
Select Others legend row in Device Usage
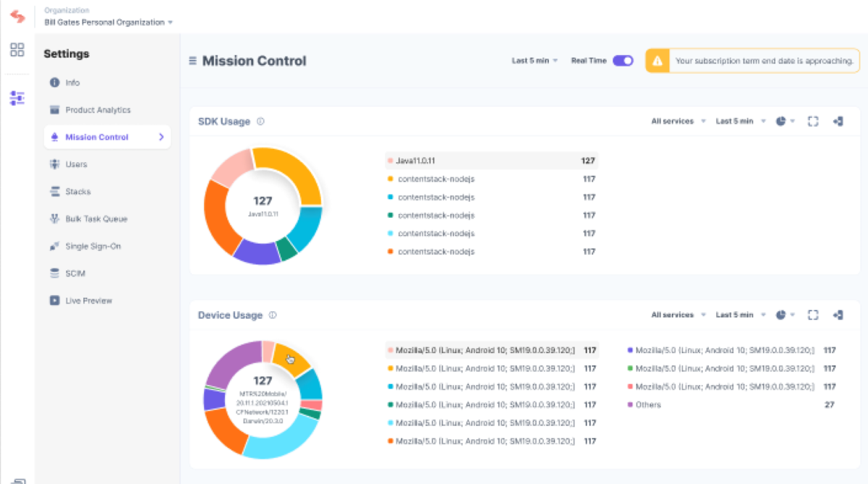731,404
